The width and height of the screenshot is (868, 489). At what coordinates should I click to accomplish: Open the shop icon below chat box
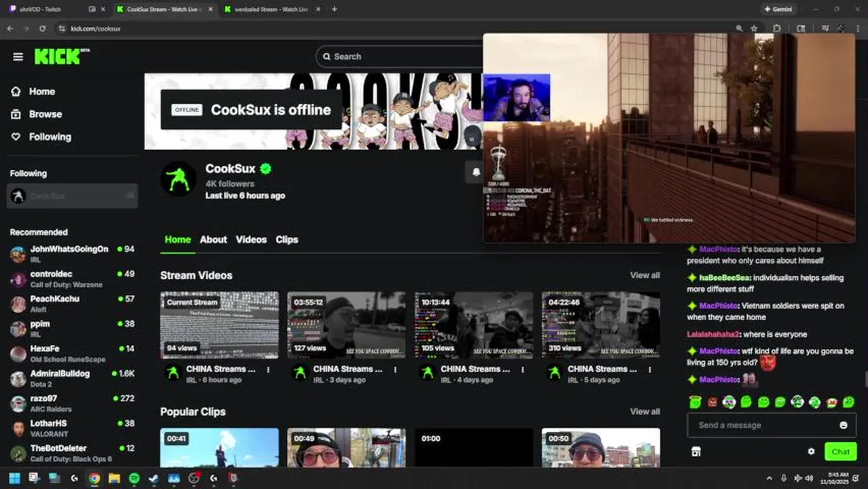(695, 452)
